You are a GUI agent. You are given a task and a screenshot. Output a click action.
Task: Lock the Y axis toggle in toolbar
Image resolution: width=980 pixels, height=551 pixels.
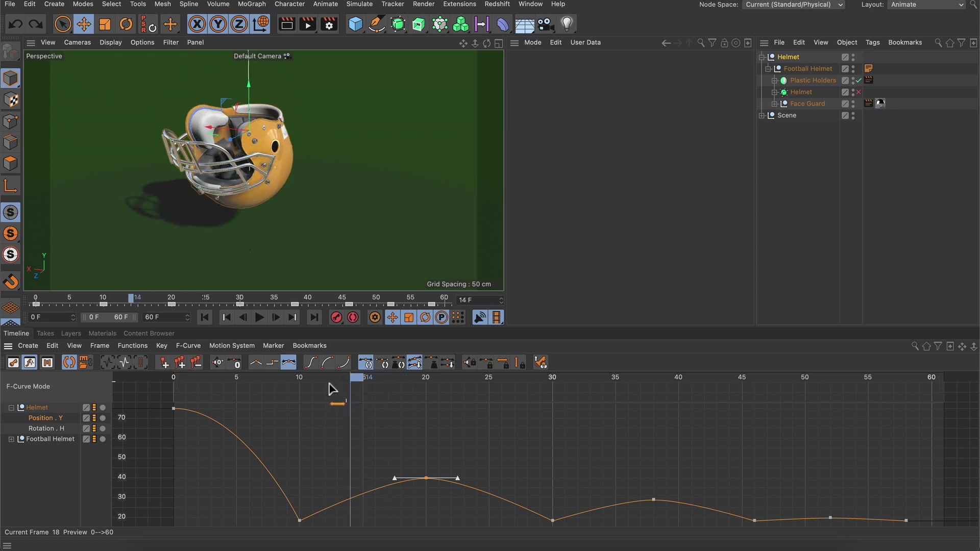click(x=217, y=24)
